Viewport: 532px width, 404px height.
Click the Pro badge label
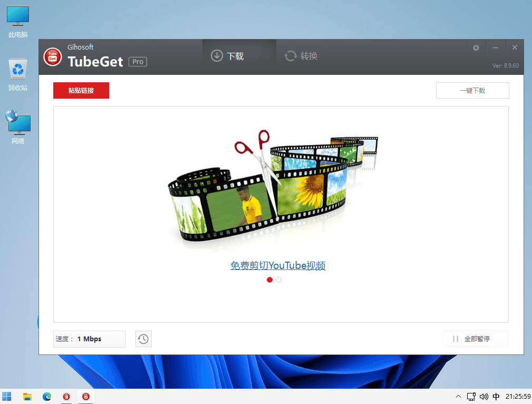[138, 62]
